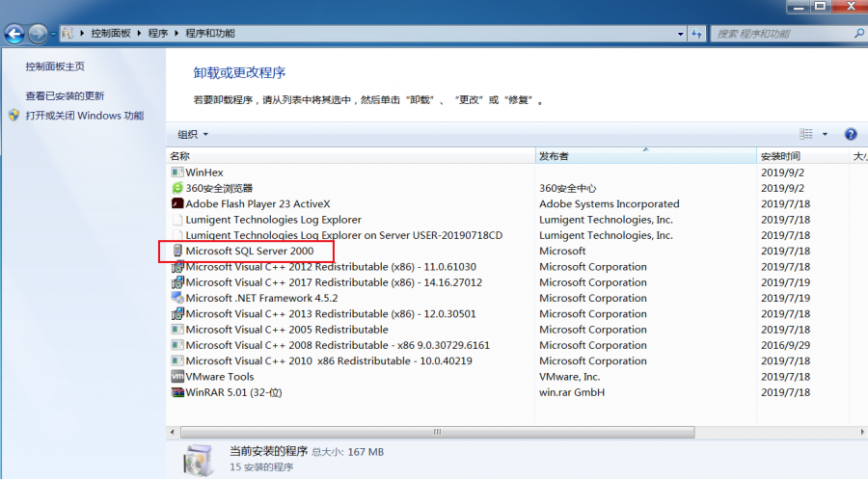Screen dimensions: 868x479
Task: Click the Microsoft SQL Server 2000 icon
Action: coord(177,251)
